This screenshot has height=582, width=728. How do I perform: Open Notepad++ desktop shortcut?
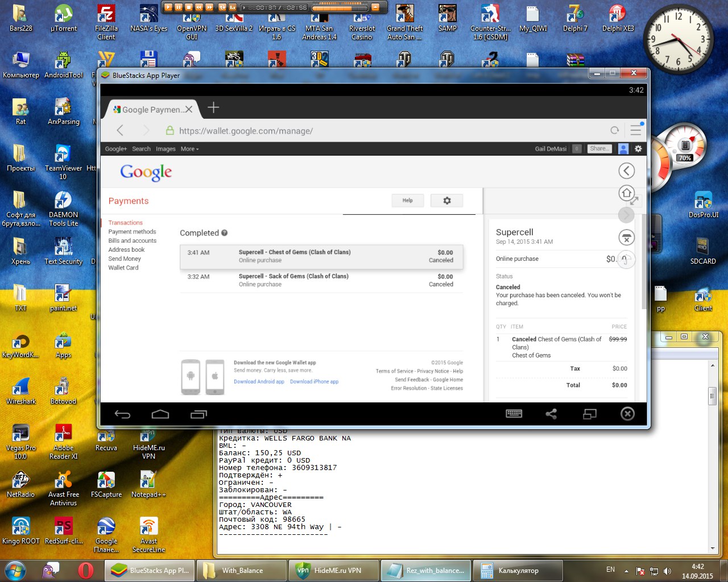[x=148, y=484]
